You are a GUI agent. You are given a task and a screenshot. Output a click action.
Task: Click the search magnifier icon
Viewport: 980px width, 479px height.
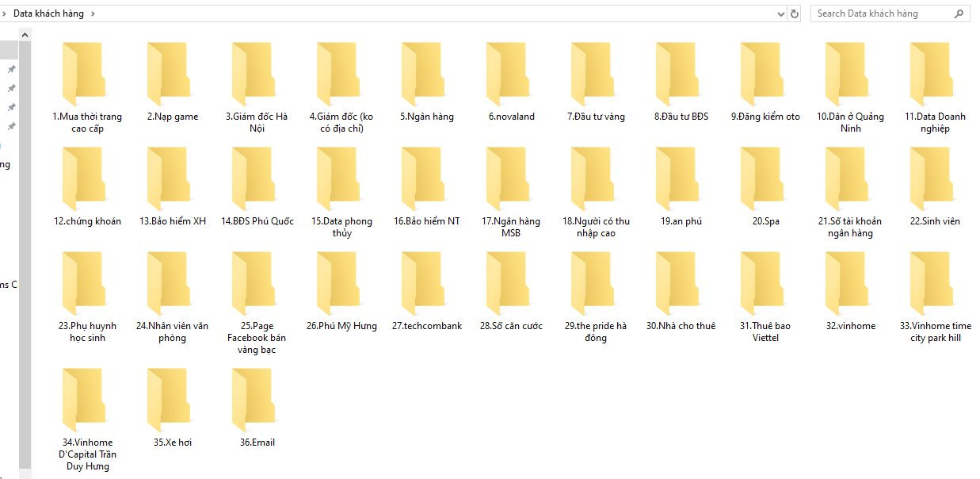pos(959,13)
